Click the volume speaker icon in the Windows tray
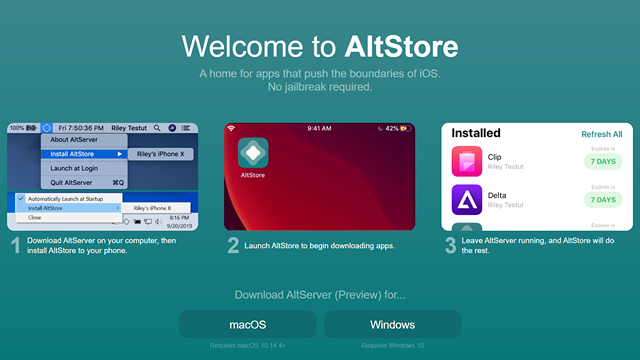The width and height of the screenshot is (640, 360). pos(158,222)
